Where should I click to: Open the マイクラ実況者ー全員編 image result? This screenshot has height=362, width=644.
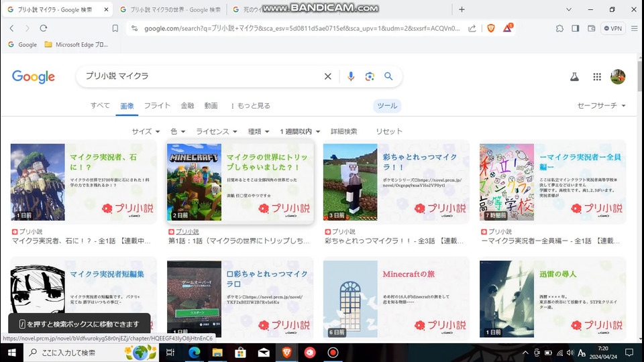pos(552,182)
